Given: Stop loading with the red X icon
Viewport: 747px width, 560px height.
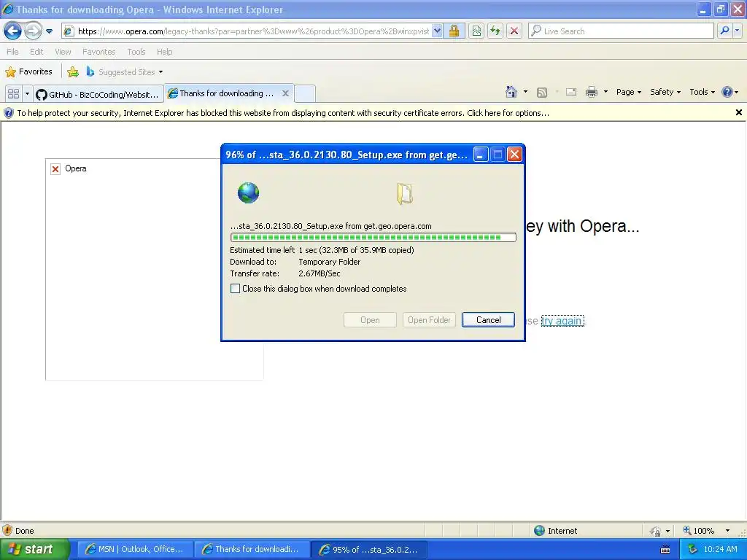Looking at the screenshot, I should (514, 31).
